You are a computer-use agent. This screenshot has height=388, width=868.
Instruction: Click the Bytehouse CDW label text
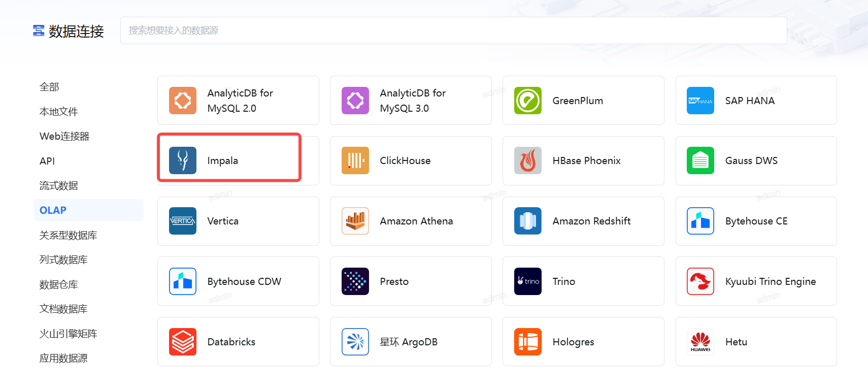(x=244, y=281)
